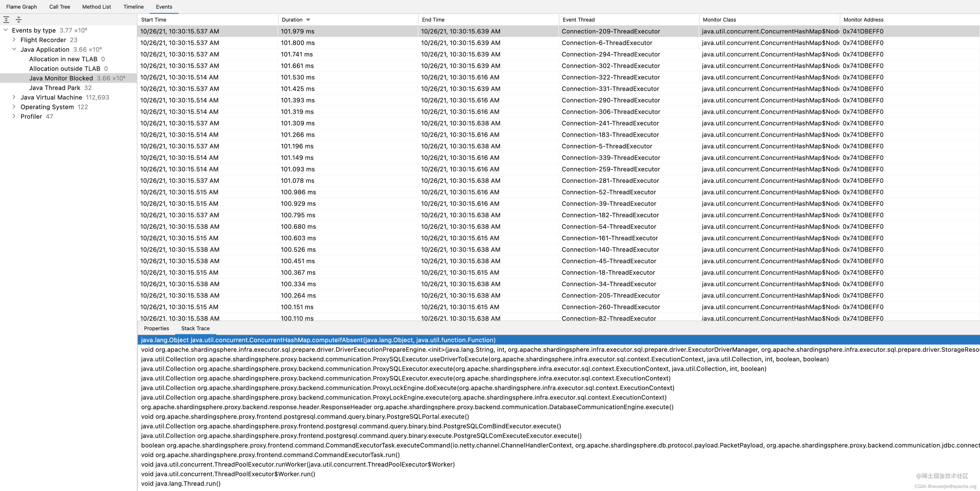Viewport: 980px width, 491px height.
Task: Click the collapse all tree nodes icon
Action: tap(19, 19)
